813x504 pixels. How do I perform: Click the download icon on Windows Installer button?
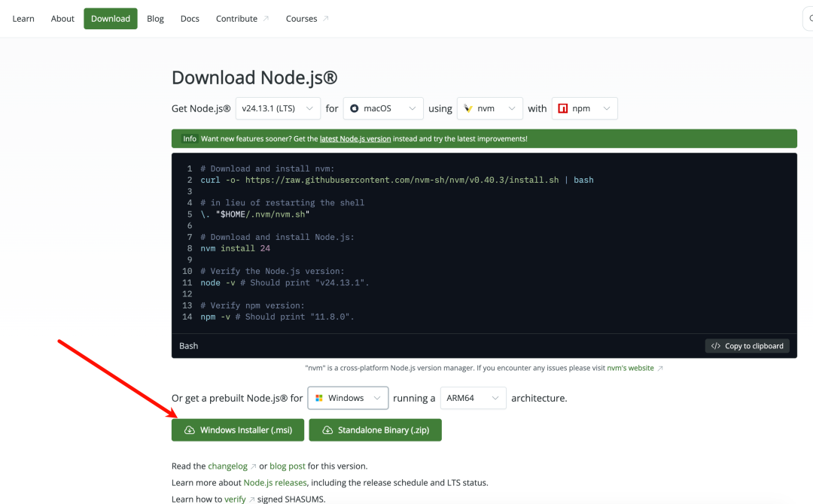click(x=189, y=430)
